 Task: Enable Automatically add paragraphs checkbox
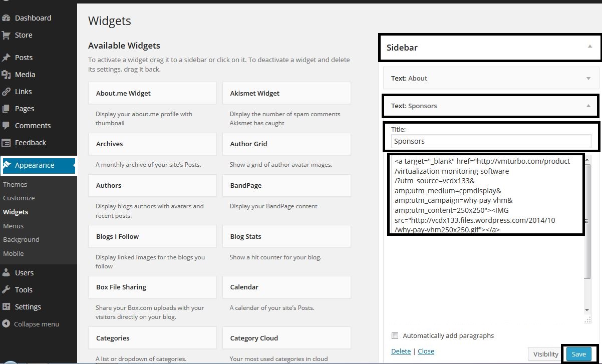(x=395, y=336)
